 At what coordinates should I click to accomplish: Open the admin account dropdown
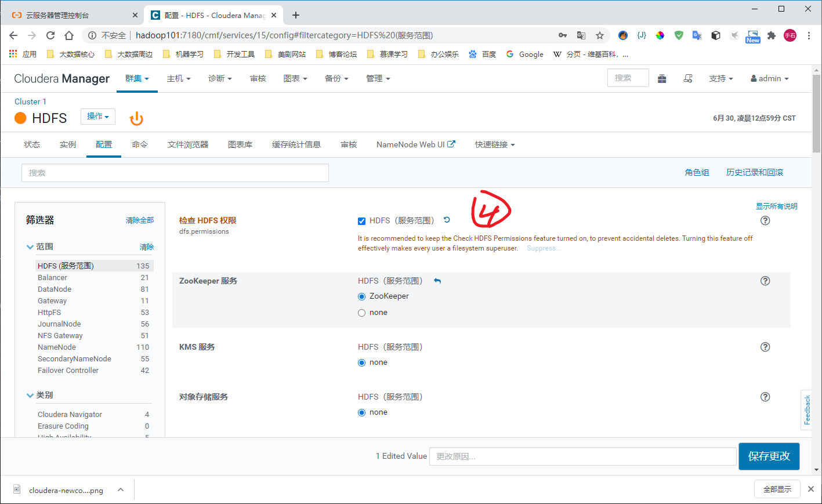(x=769, y=78)
